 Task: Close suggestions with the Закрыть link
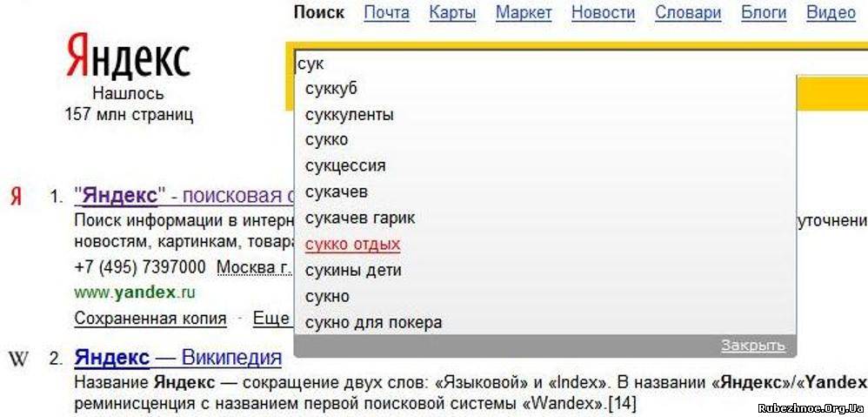point(753,346)
